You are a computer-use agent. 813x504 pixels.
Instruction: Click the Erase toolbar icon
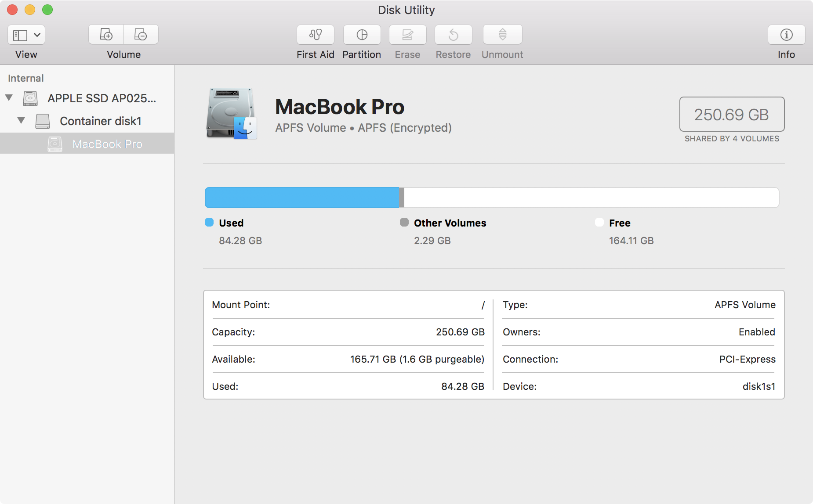[408, 35]
